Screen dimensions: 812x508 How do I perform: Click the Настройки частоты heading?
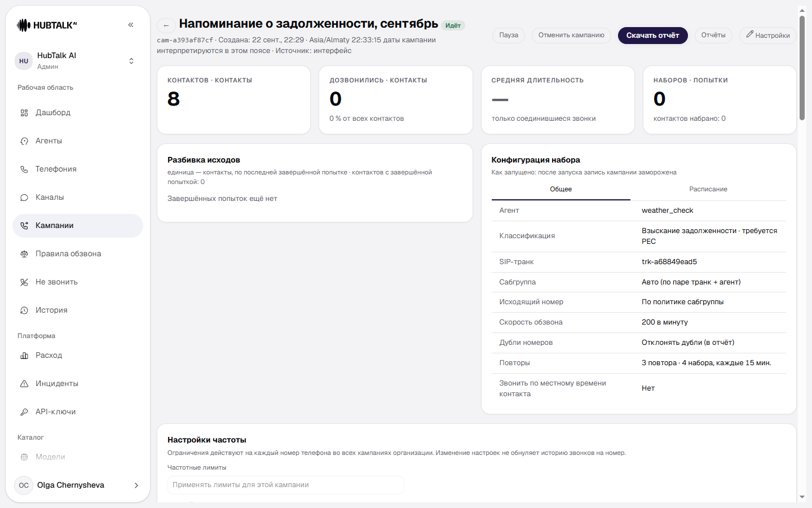(x=207, y=440)
